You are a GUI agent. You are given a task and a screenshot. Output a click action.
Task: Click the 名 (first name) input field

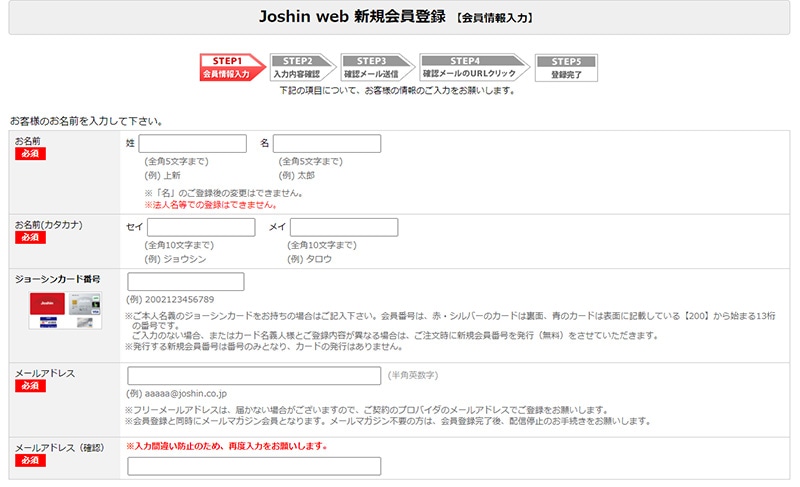327,143
